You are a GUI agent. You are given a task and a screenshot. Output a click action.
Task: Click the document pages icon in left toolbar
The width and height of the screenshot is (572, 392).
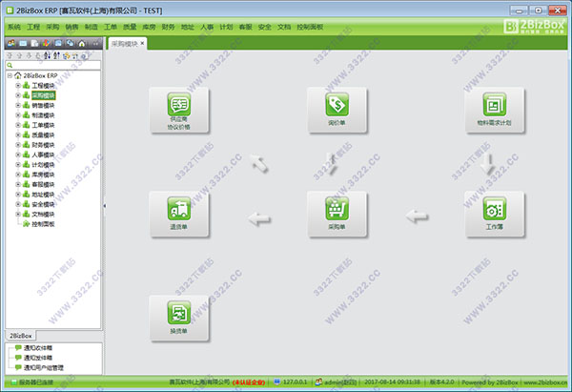[34, 44]
